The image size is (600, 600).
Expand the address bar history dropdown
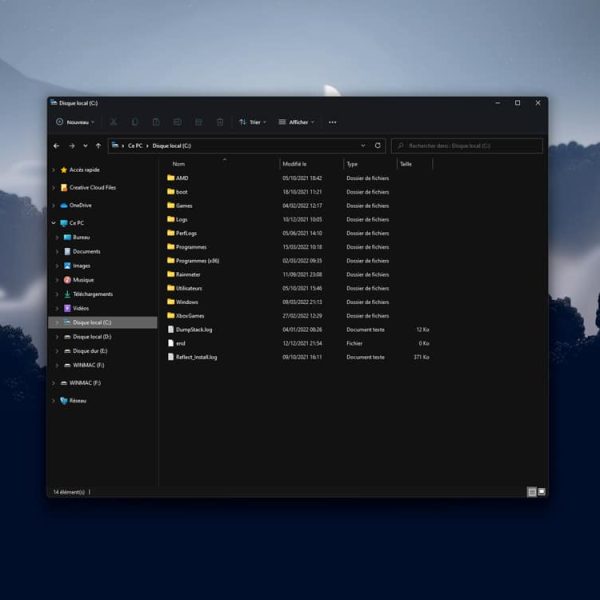363,145
